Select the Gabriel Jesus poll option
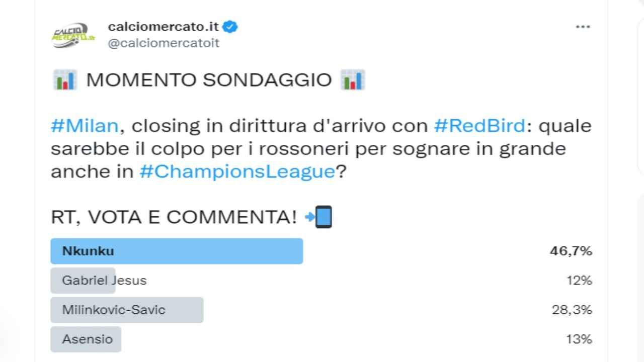Viewport: 644px width, 362px height. 104,280
